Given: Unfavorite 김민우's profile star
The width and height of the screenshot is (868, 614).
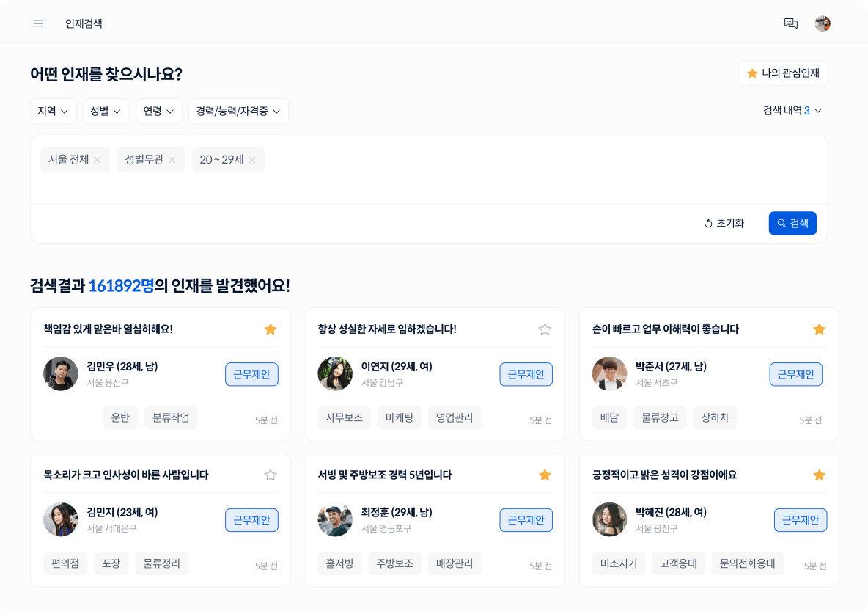Looking at the screenshot, I should click(x=271, y=329).
